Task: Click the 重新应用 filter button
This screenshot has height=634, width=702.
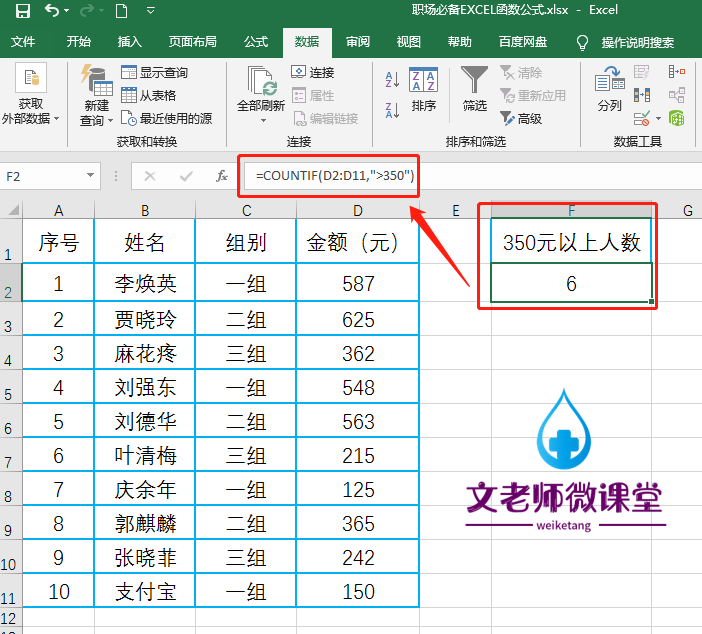Action: [533, 95]
